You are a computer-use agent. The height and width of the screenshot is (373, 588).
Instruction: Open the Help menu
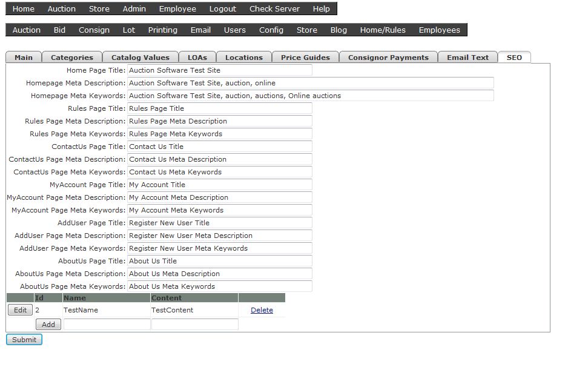tap(322, 8)
